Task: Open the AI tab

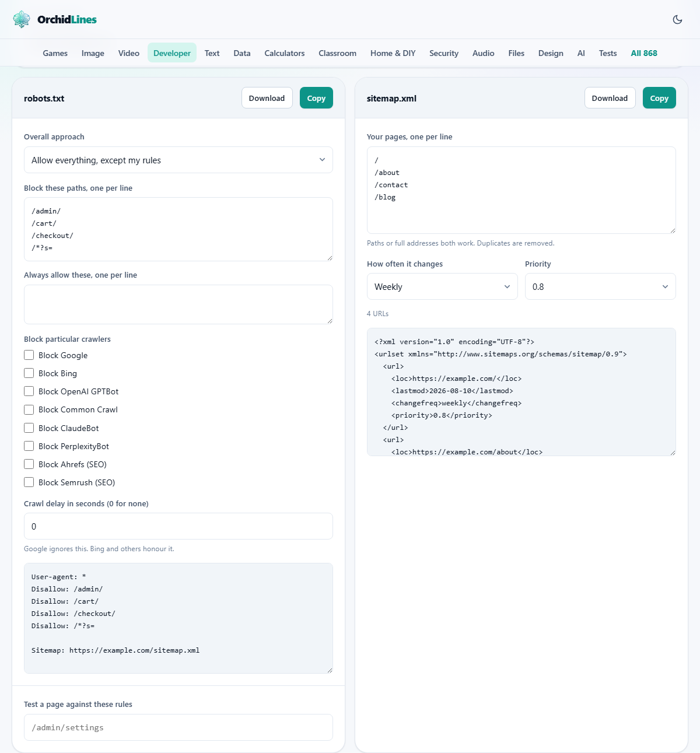Action: pyautogui.click(x=581, y=53)
